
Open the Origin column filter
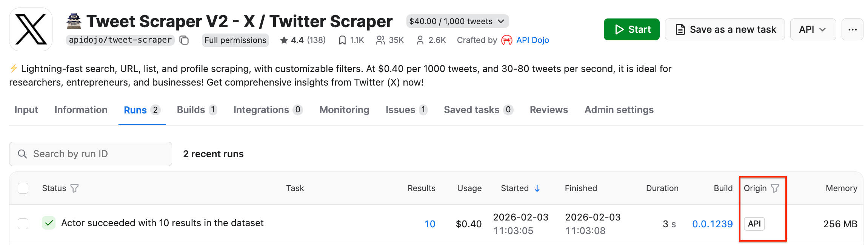click(776, 188)
